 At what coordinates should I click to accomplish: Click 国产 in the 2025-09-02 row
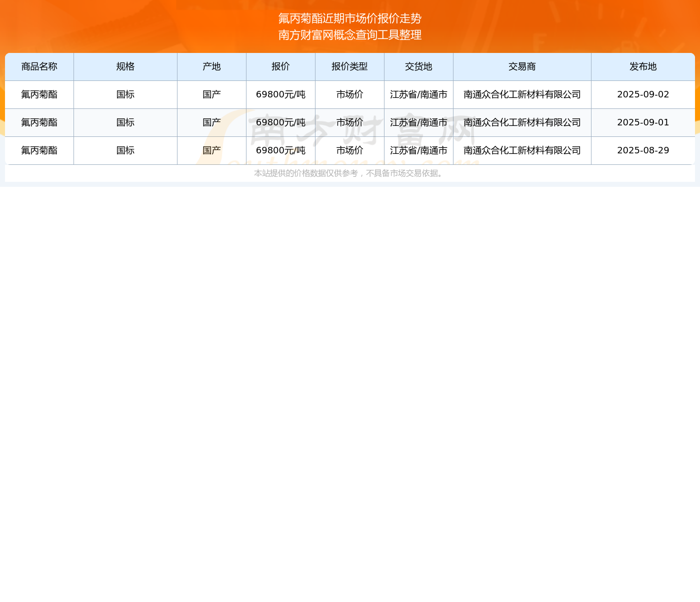pos(212,94)
